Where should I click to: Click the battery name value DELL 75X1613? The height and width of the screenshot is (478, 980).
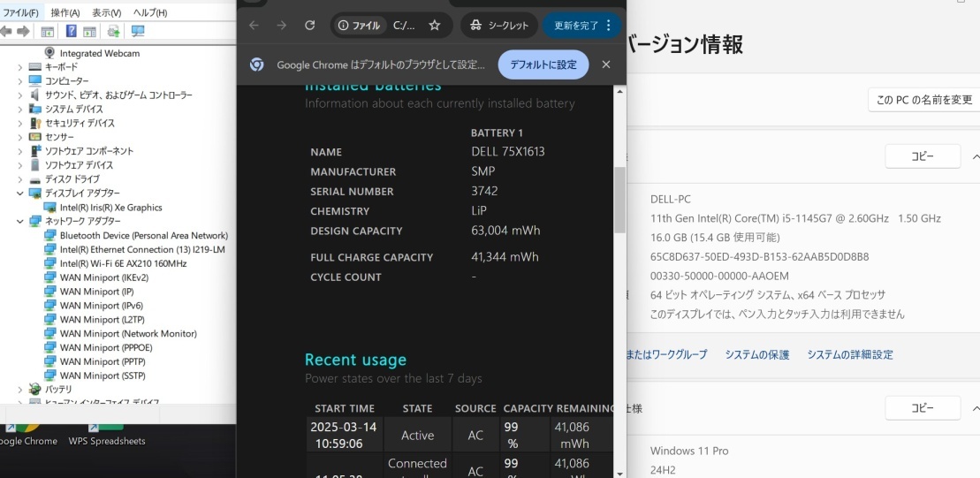507,152
